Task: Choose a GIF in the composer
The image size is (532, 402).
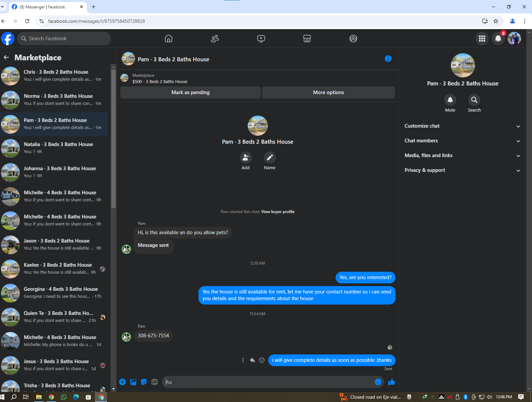Action: coord(155,382)
